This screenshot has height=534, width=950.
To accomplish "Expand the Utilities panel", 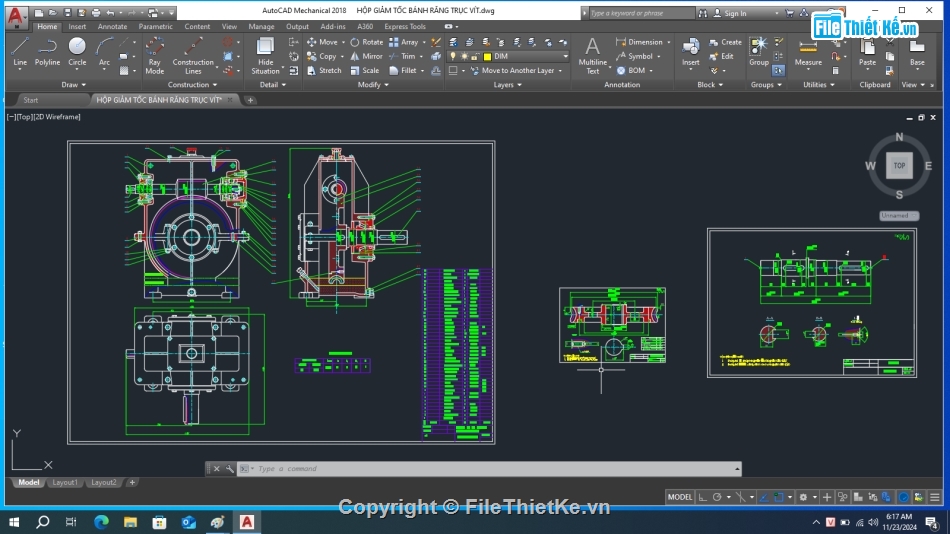I will coord(819,85).
